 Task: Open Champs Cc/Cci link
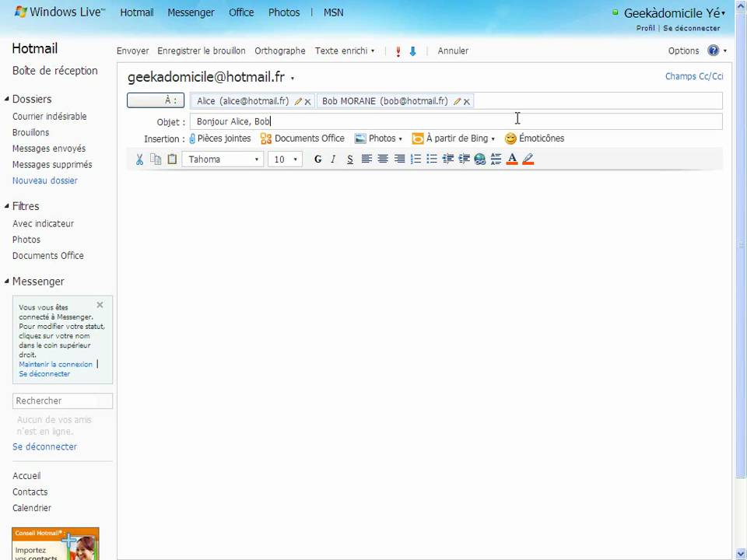pos(693,76)
